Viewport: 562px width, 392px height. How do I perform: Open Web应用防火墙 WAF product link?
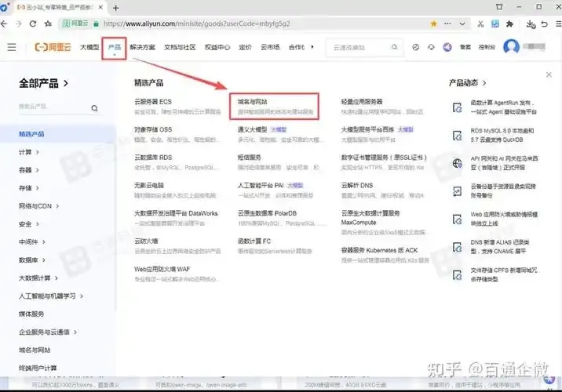(x=162, y=269)
